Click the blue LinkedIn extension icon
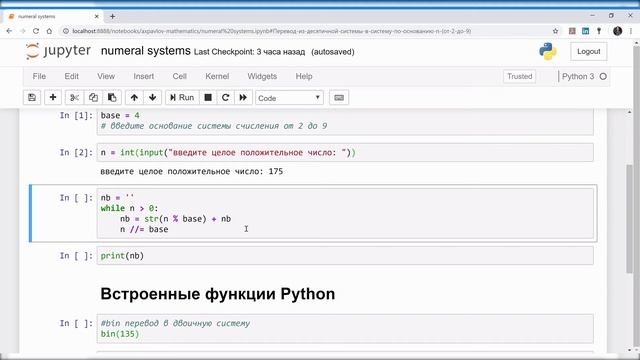Image resolution: width=640 pixels, height=360 pixels. coord(585,31)
